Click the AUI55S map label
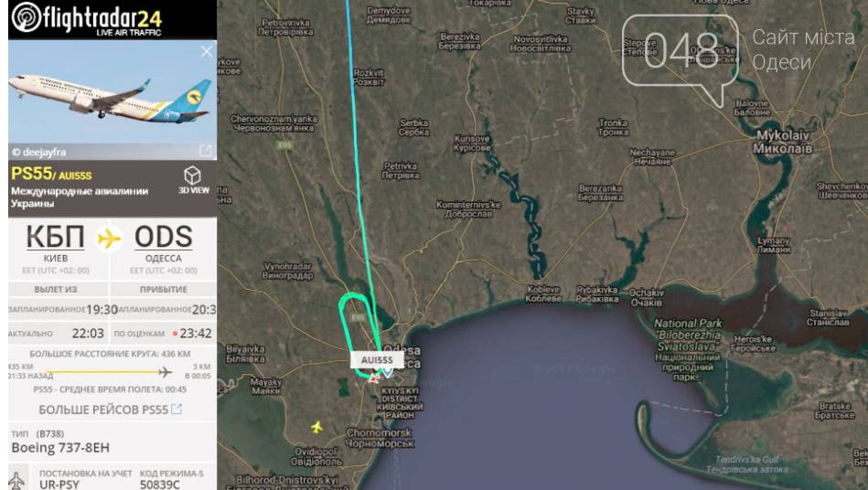The image size is (868, 490). pos(377,360)
